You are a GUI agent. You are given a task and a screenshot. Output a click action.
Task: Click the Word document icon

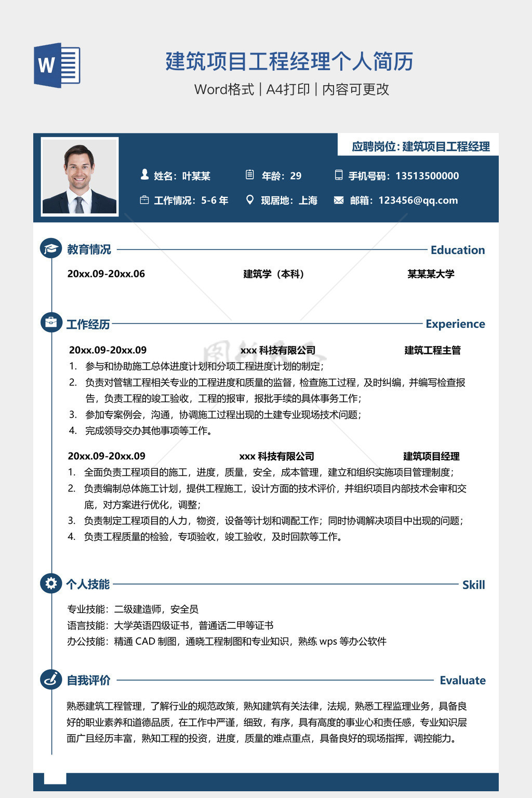57,65
